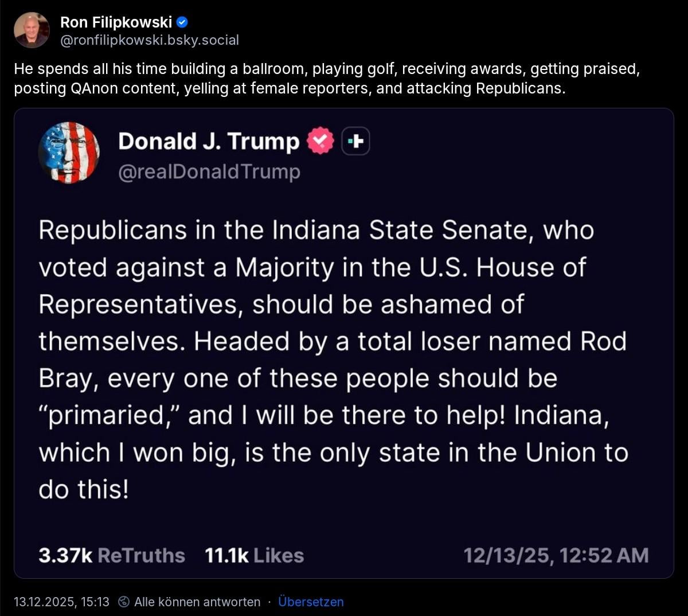Image resolution: width=688 pixels, height=616 pixels.
Task: Click the 12/13/25, 12:52 AM timestamp
Action: [556, 555]
